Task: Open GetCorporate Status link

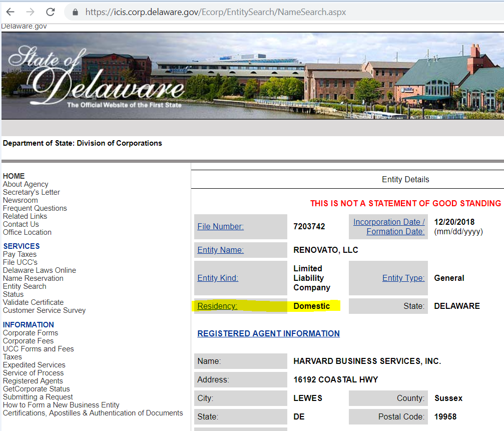Action: click(x=37, y=389)
